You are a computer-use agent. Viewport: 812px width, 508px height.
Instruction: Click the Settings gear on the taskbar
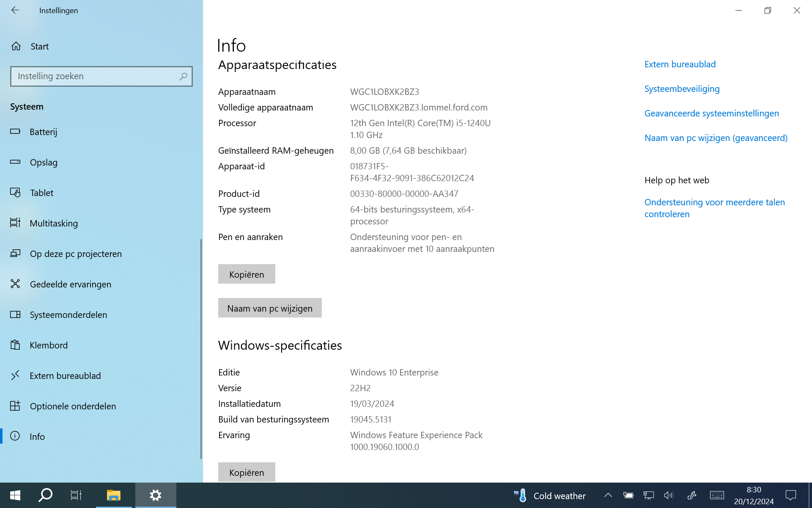[156, 495]
